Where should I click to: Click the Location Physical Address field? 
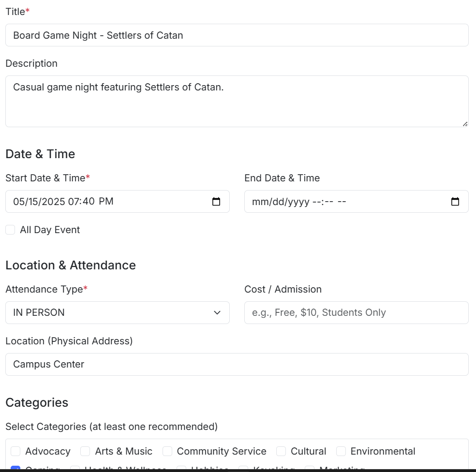(237, 364)
